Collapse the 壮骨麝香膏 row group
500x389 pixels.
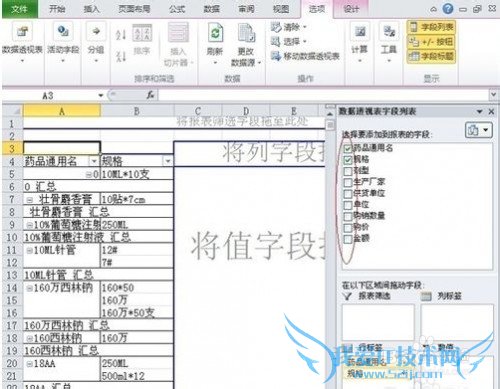30,200
